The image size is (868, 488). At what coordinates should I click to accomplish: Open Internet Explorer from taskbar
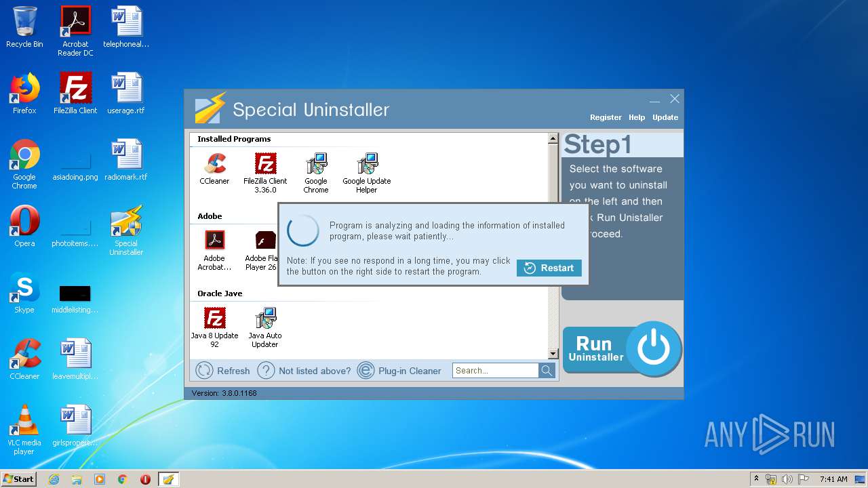click(x=54, y=479)
